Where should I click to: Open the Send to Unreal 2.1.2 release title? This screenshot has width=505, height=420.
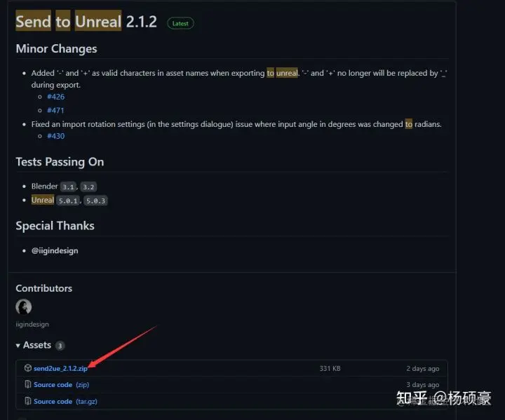[x=86, y=22]
